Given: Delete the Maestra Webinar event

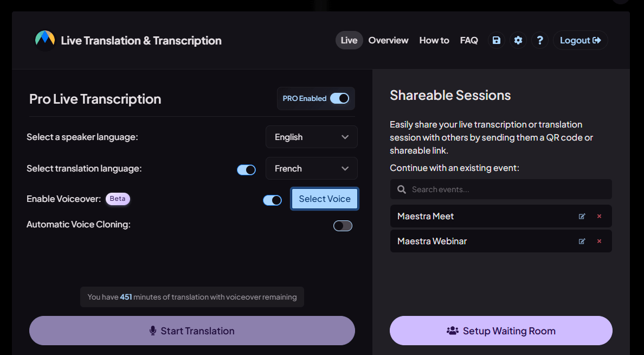Looking at the screenshot, I should [x=599, y=242].
